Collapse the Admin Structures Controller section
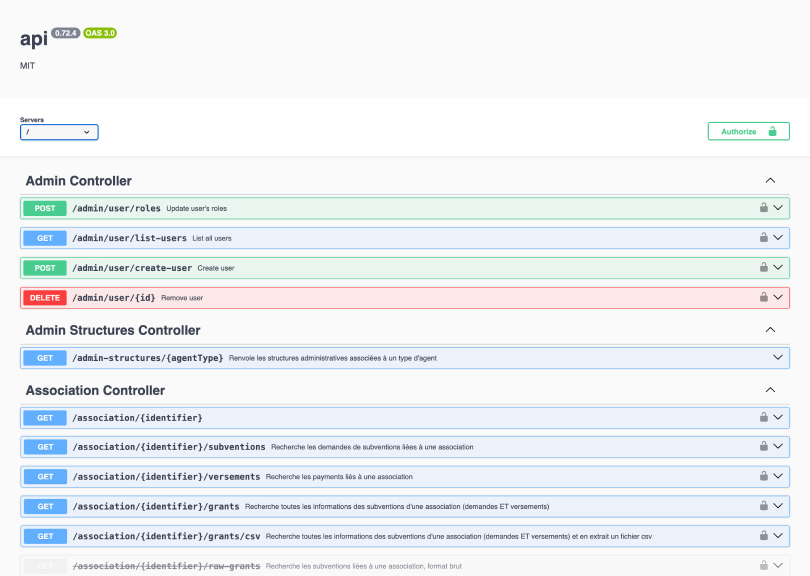 click(770, 330)
